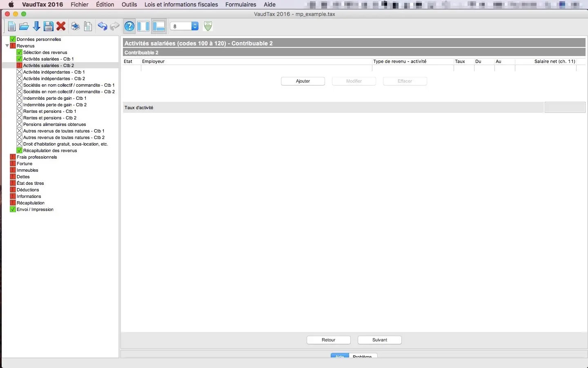Open the Déductions section
588x368 pixels.
click(x=28, y=190)
